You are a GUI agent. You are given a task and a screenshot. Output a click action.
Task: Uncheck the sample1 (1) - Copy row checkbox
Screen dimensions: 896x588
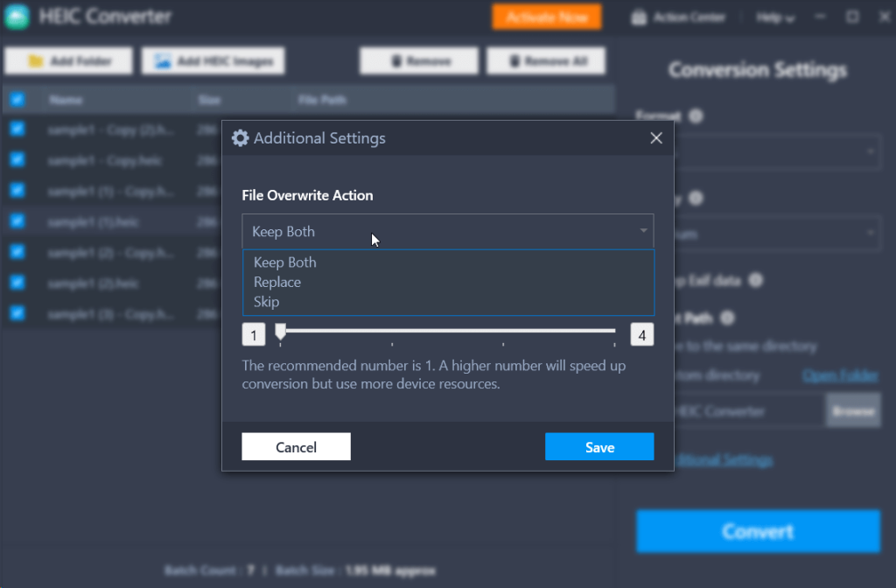[x=17, y=190]
